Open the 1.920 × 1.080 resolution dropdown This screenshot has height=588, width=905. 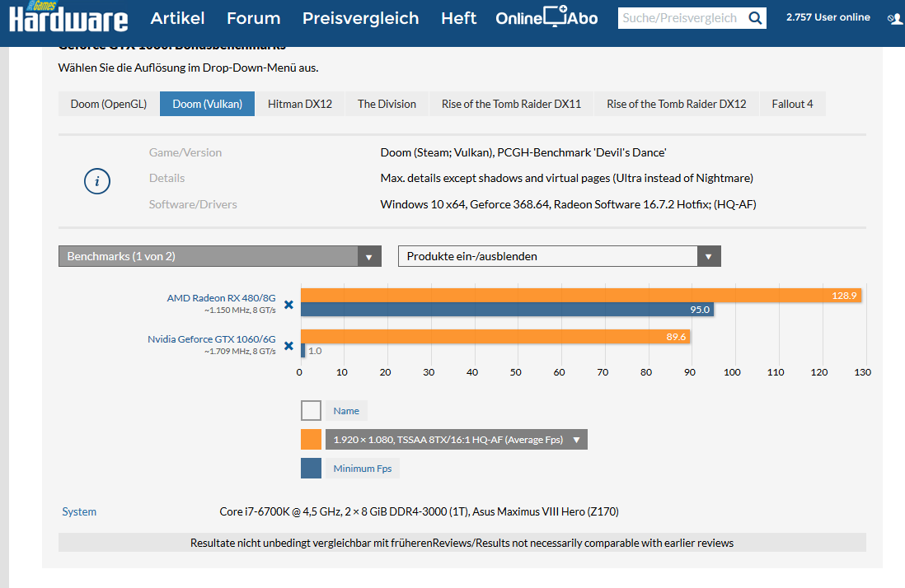pyautogui.click(x=457, y=439)
